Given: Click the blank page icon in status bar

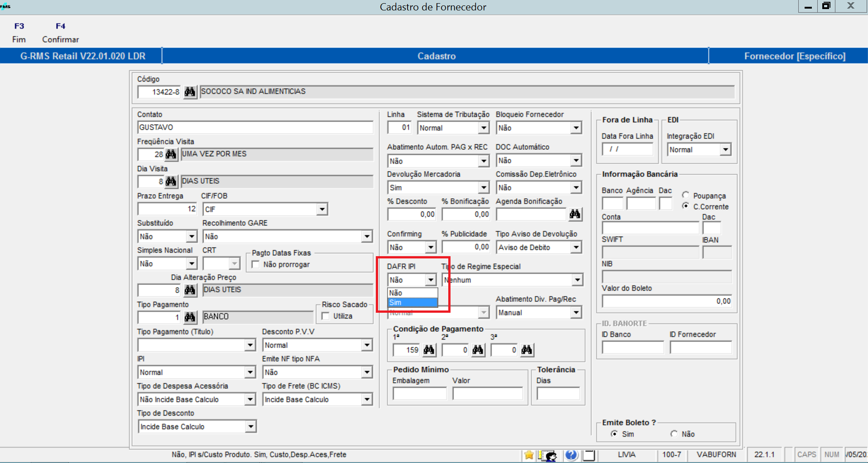Looking at the screenshot, I should 589,455.
